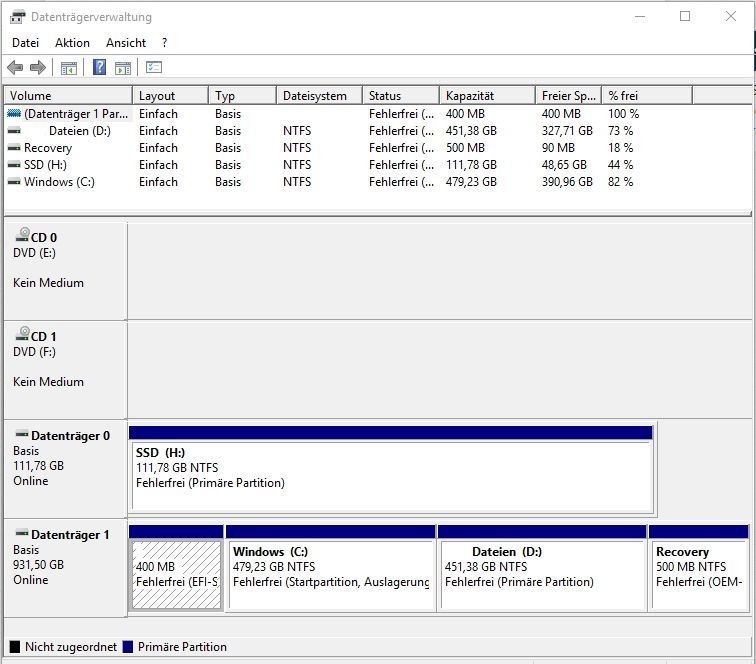Click the show/hide action pane toolbar icon
The height and width of the screenshot is (664, 756).
123,68
